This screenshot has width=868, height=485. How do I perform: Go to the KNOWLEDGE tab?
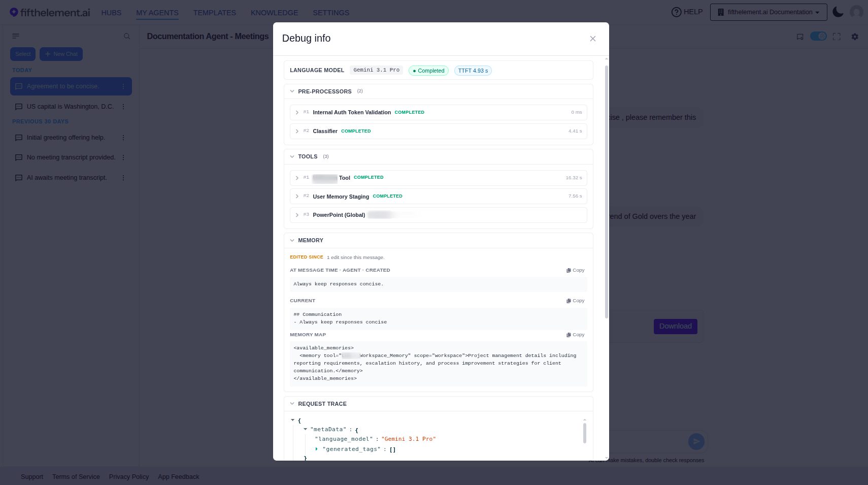[275, 13]
